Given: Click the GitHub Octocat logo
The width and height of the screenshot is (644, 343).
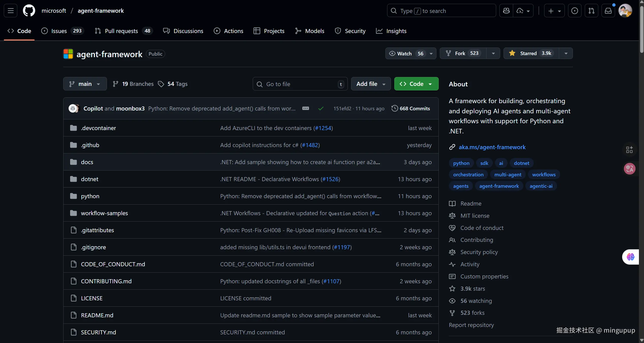Looking at the screenshot, I should [29, 11].
